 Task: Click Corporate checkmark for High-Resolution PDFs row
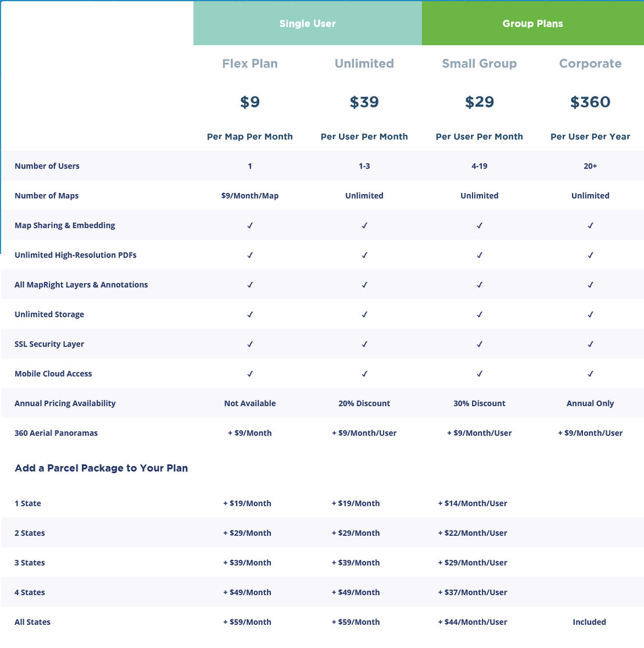coord(591,255)
